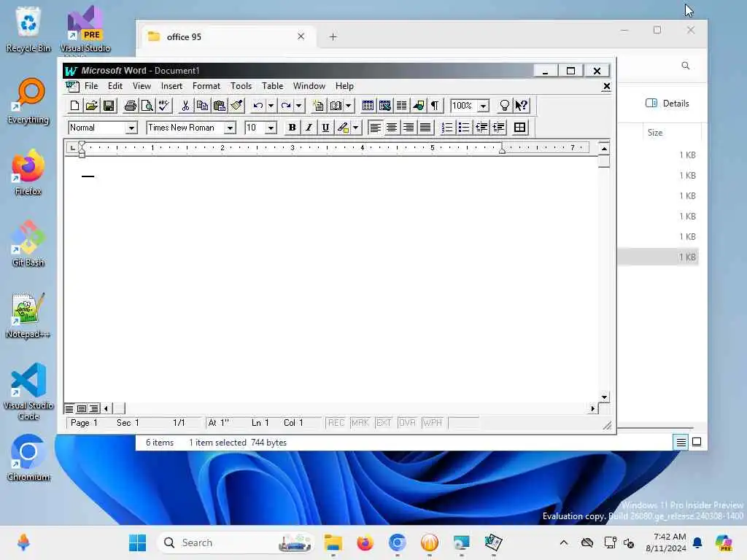This screenshot has width=747, height=560.
Task: Decrease the paragraph indent
Action: pos(481,128)
